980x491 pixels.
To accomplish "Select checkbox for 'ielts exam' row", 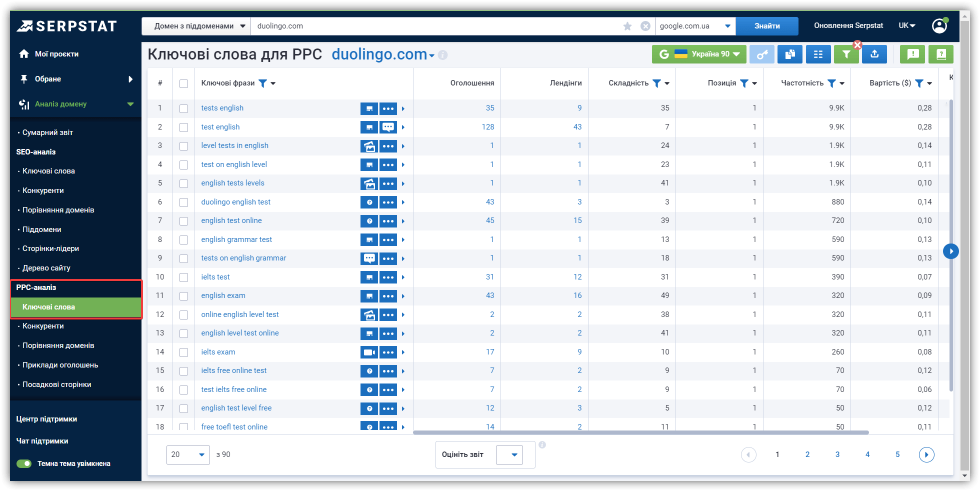I will (x=184, y=352).
